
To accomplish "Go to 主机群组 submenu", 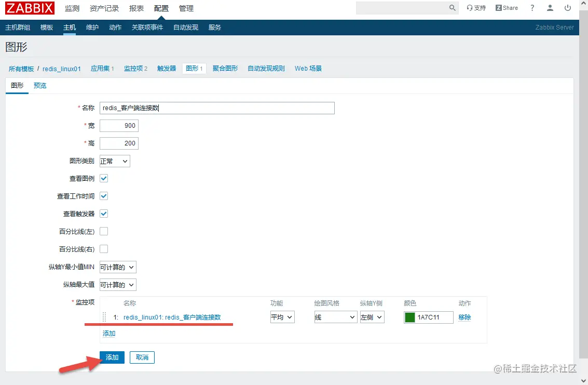I will 18,28.
